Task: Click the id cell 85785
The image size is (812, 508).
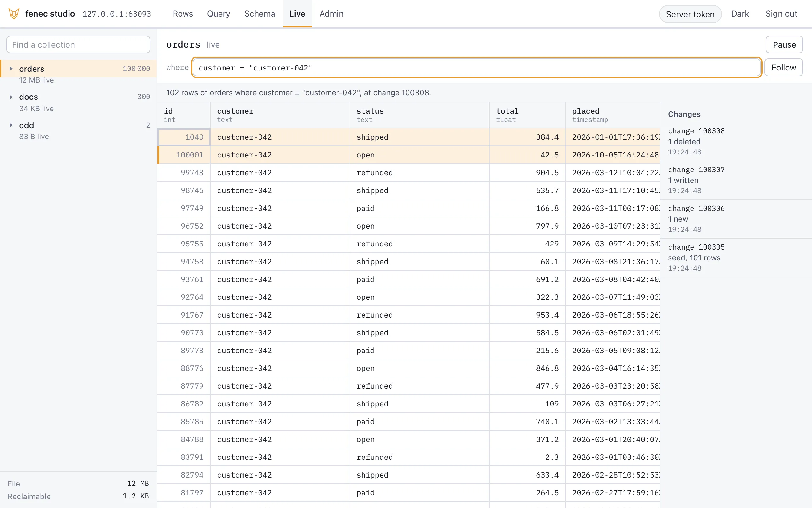Action: [x=184, y=422]
